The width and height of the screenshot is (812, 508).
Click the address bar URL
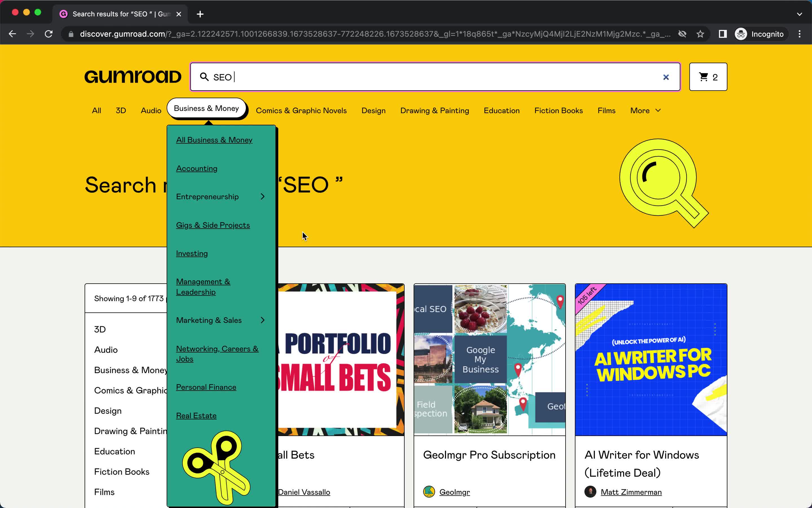tap(375, 34)
